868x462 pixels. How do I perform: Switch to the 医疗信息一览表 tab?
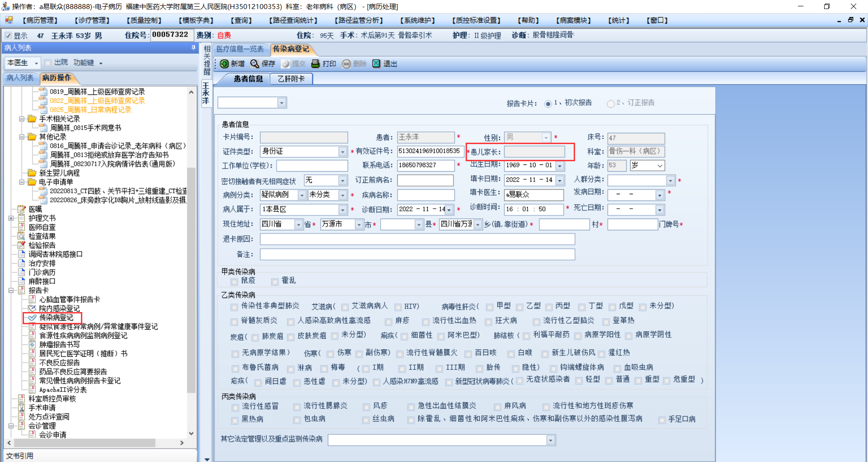pyautogui.click(x=240, y=49)
